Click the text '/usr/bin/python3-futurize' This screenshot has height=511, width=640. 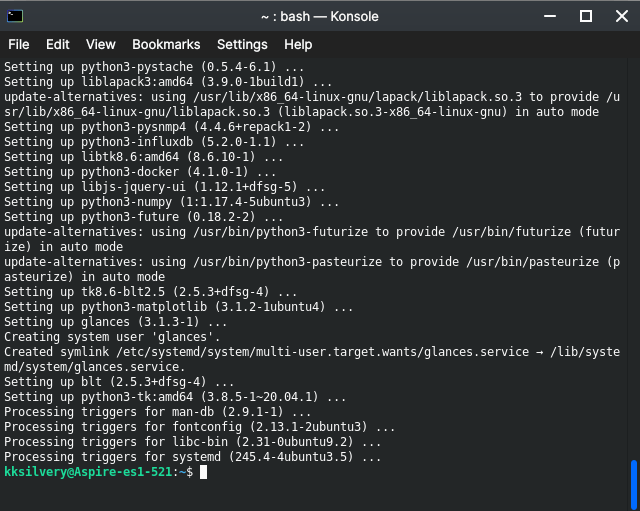(280, 232)
